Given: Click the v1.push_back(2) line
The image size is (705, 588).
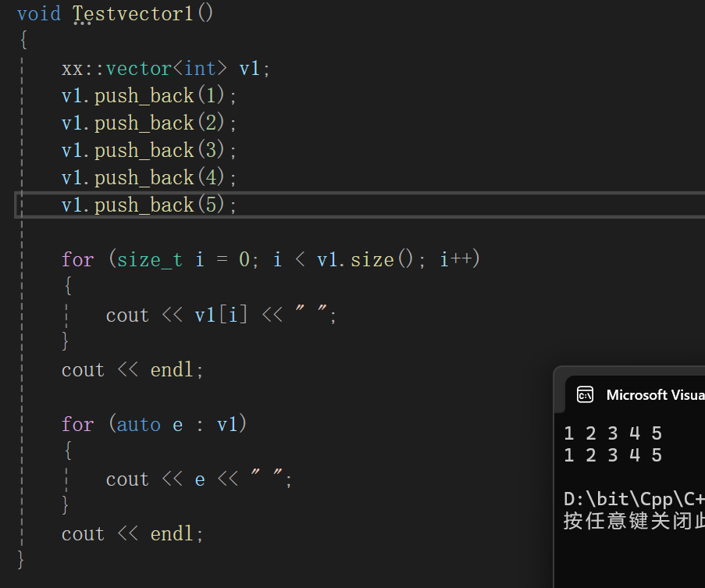Looking at the screenshot, I should [148, 123].
